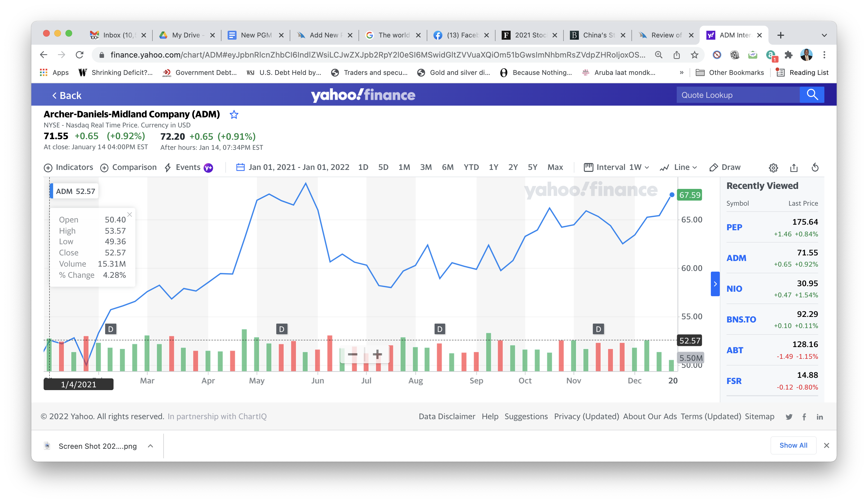Open Chrome three-dot menu
Screen dimensions: 868x503
(x=824, y=55)
